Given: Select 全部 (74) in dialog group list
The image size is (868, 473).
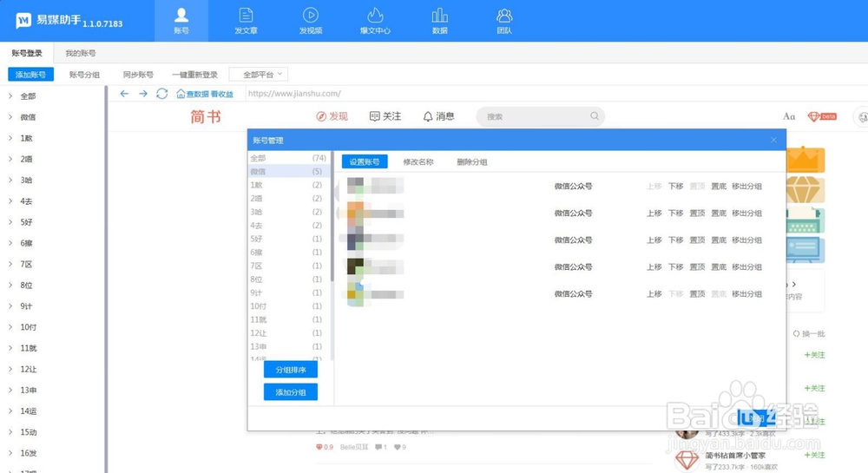Looking at the screenshot, I should [288, 158].
